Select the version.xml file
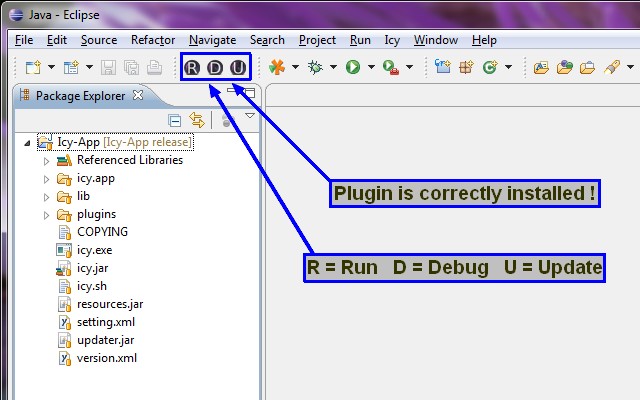Screen dimensions: 640x400 97,358
